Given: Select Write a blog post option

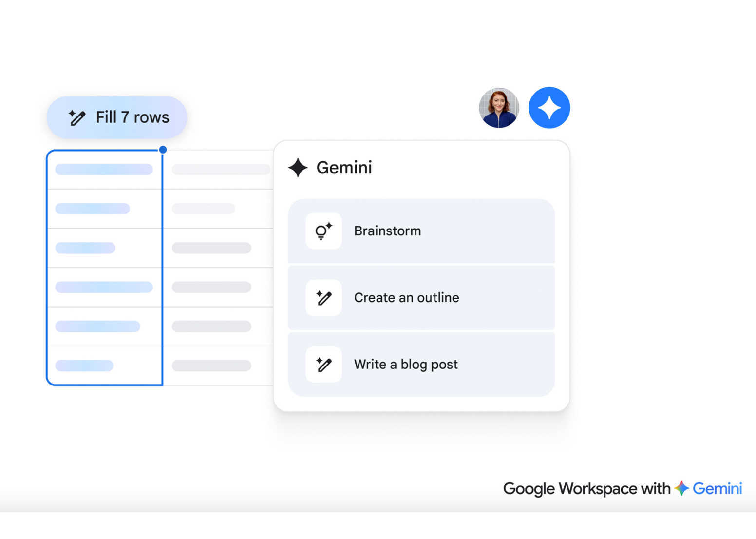Looking at the screenshot, I should coord(421,365).
